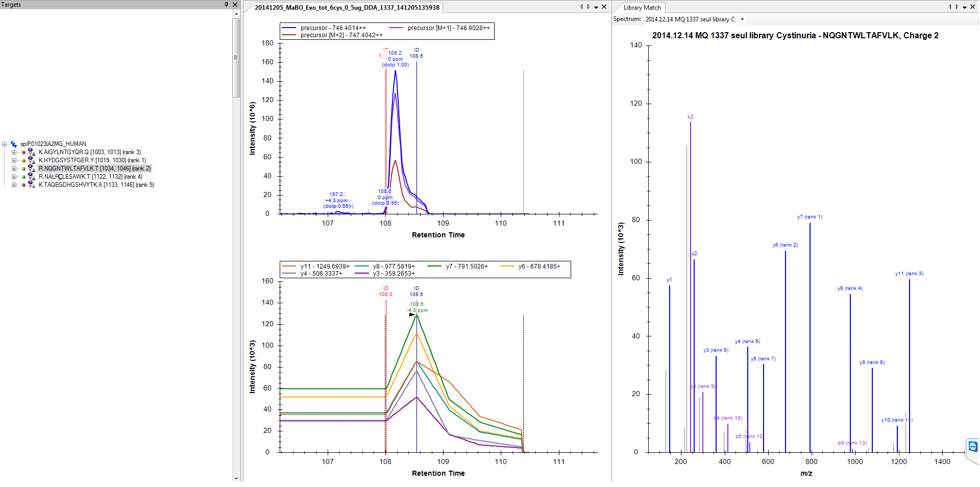This screenshot has height=487, width=980.
Task: Expand the K.TAQEGDHGSHVYTK.A peptide node
Action: coord(14,185)
